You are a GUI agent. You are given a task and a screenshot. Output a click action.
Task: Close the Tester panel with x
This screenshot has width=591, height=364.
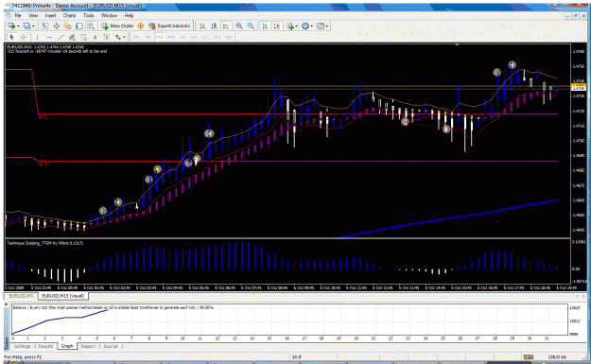[x=7, y=303]
